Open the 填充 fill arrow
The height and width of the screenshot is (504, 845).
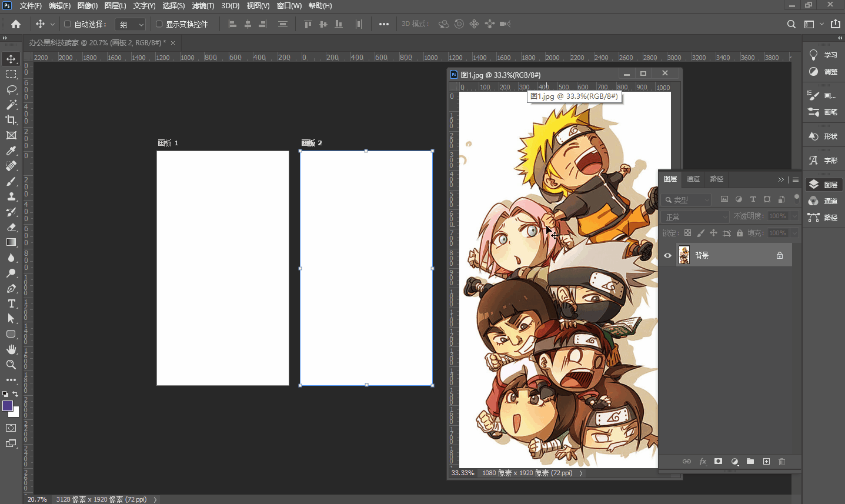794,233
